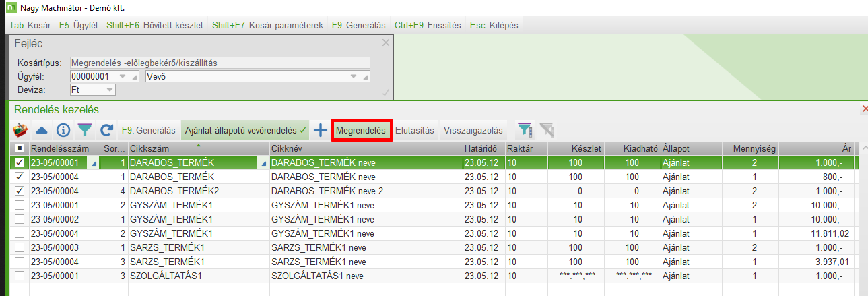868x296 pixels.
Task: Click the 'SZOLGÁLTATÁS1 neve' cell
Action: (366, 276)
